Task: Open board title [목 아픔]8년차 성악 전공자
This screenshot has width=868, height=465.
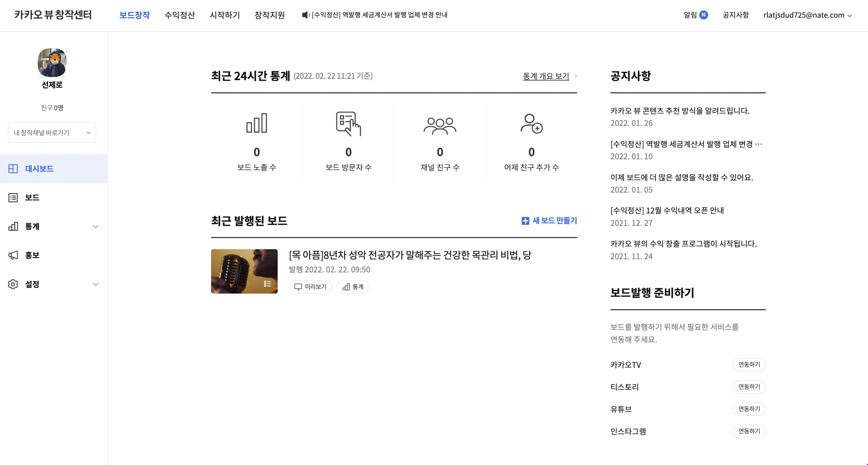Action: point(410,255)
